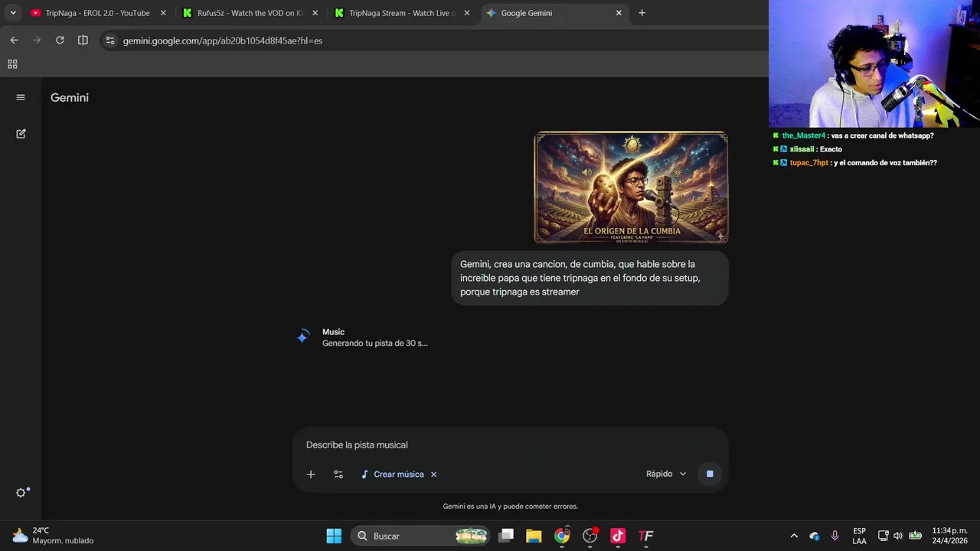Stop the music generation with the stop button

point(710,474)
